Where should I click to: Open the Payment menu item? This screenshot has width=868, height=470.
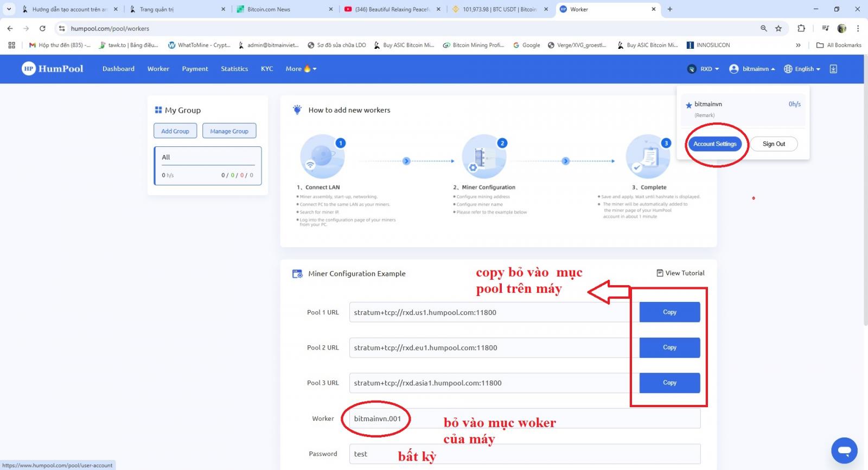point(195,69)
